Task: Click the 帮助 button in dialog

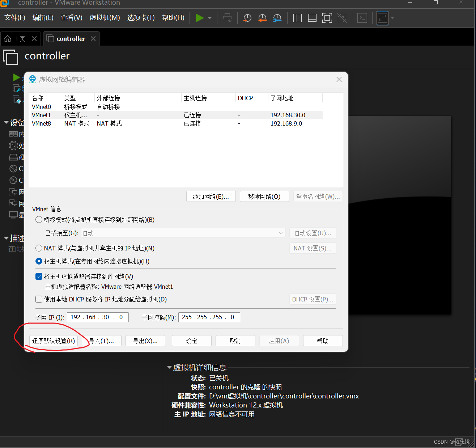Action: coord(323,341)
